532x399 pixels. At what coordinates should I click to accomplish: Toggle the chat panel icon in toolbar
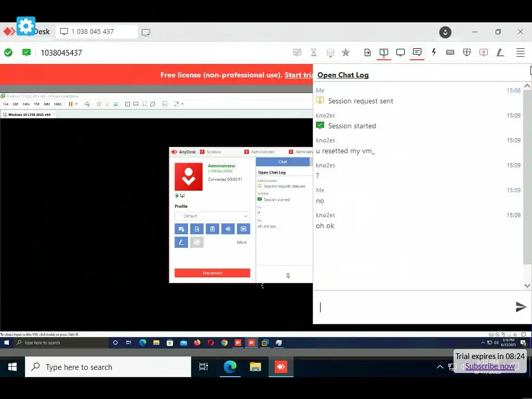[417, 52]
